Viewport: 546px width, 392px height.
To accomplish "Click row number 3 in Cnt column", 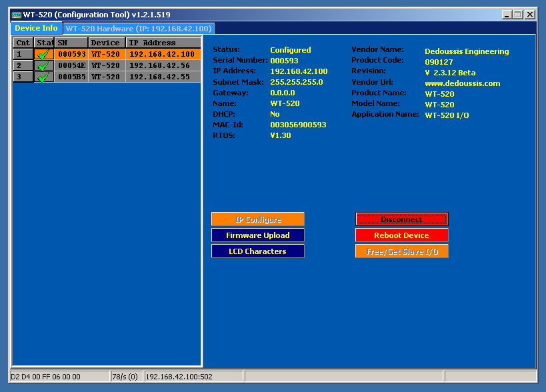I will click(23, 77).
